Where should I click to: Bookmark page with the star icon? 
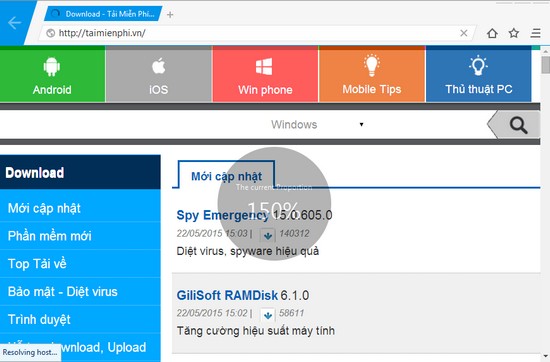click(514, 33)
